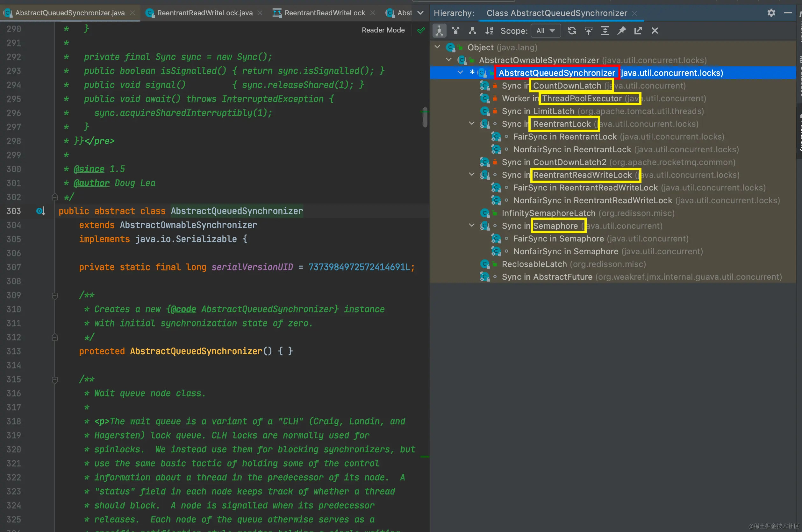Screen dimensions: 802x532
Task: Pin the hierarchy tab
Action: coord(621,31)
